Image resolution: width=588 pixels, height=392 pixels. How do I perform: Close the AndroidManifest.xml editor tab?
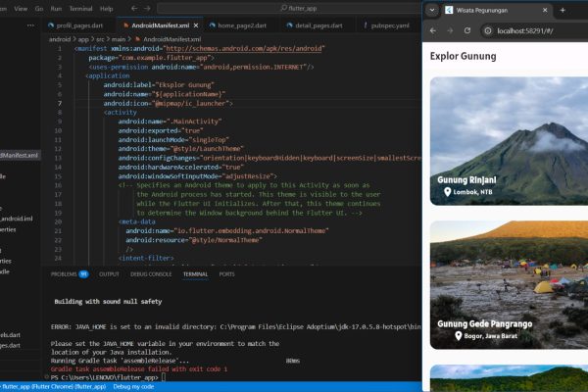pyautogui.click(x=190, y=24)
